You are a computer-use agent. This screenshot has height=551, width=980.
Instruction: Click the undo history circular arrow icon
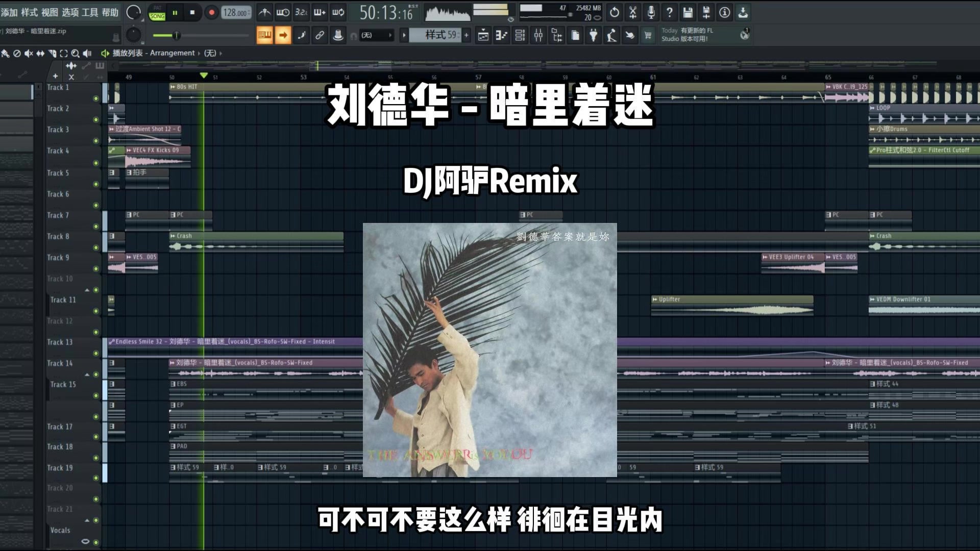[615, 12]
